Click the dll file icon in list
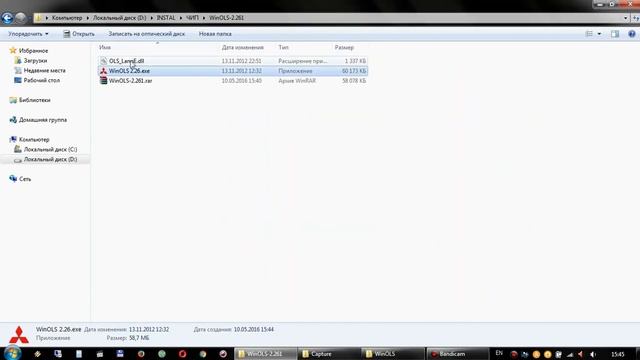640x360 pixels. click(x=103, y=61)
